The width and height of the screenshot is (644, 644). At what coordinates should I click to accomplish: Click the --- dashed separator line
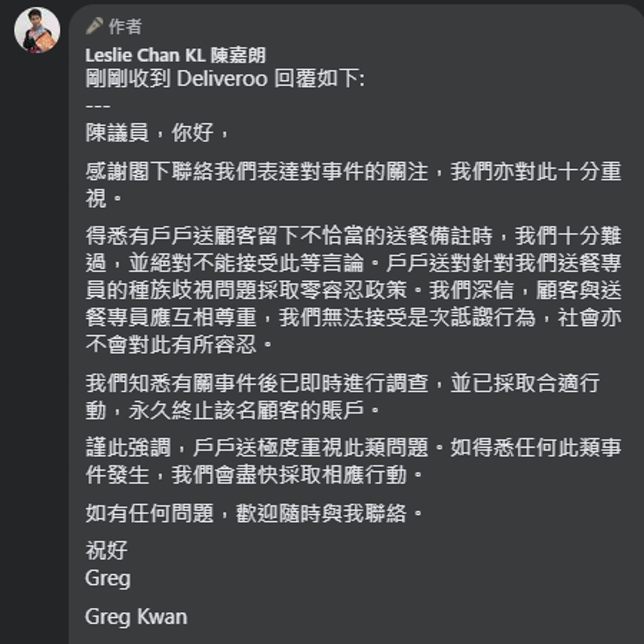coord(98,107)
